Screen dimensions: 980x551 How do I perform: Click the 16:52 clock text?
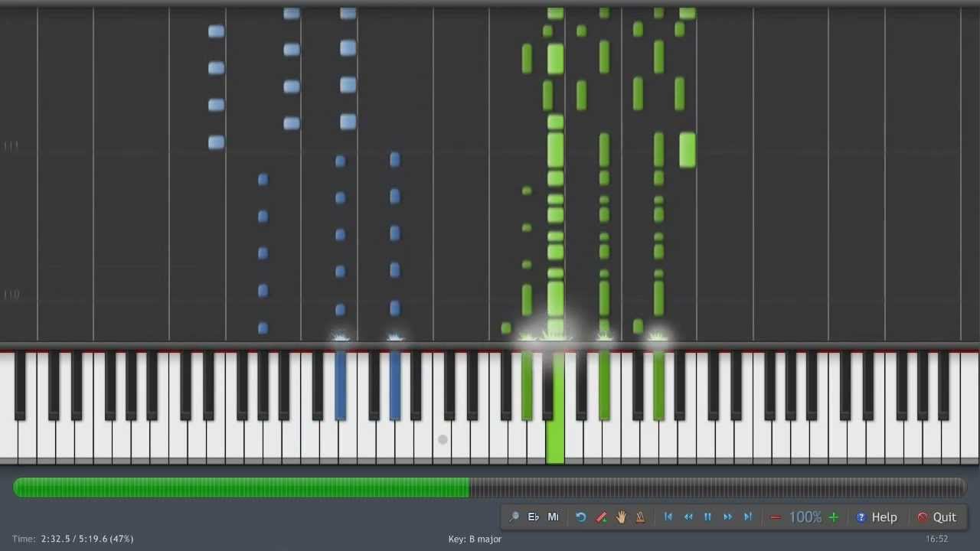pyautogui.click(x=937, y=539)
